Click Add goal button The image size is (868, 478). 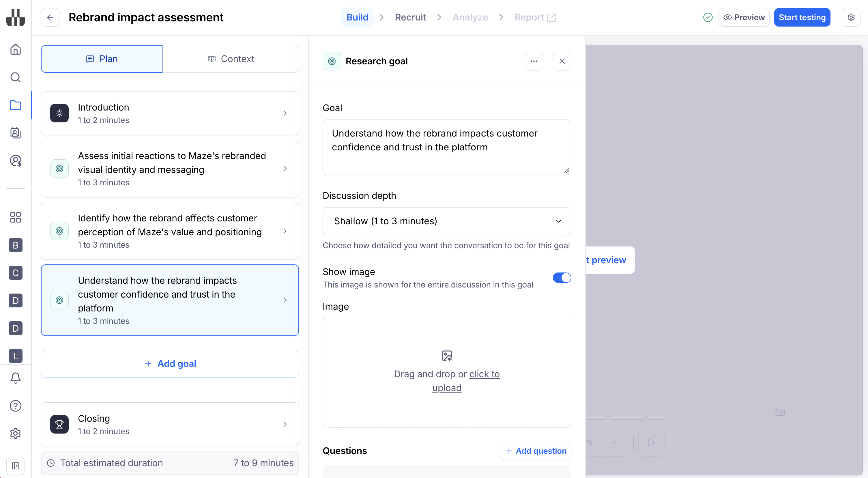[170, 364]
